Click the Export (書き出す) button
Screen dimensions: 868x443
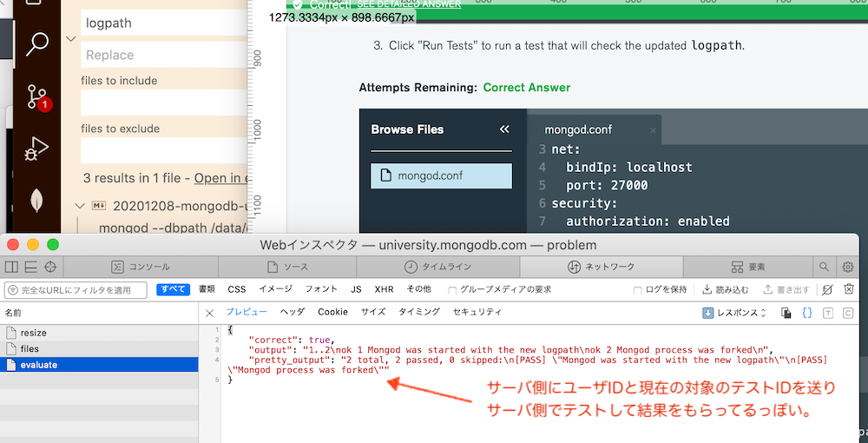[x=786, y=289]
